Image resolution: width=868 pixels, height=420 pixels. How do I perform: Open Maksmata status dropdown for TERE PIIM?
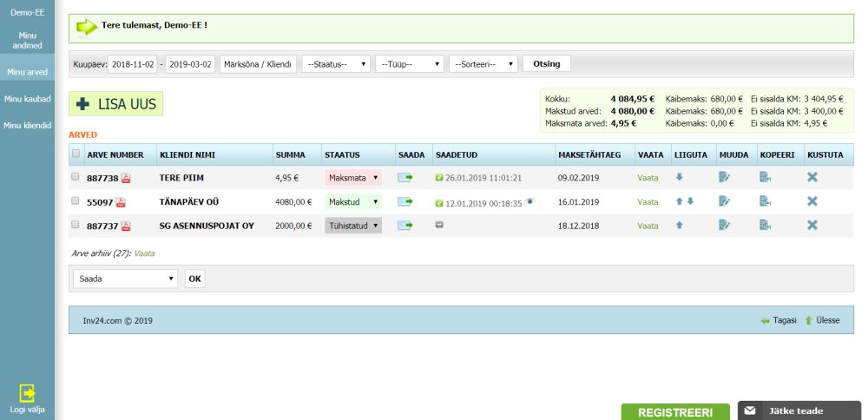point(353,178)
